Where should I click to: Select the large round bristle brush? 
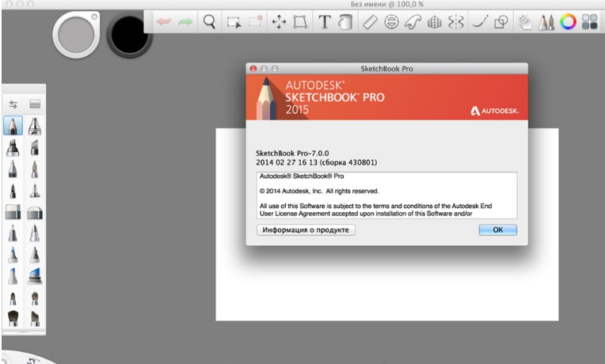(x=13, y=318)
